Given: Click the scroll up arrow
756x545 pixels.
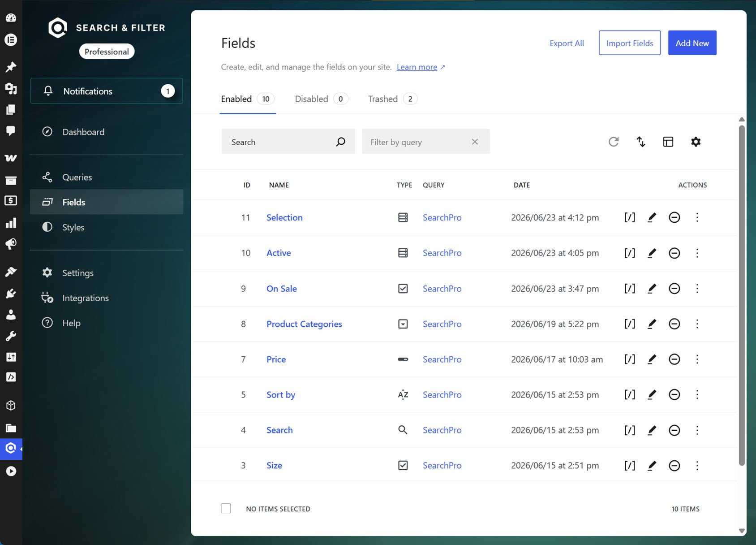Looking at the screenshot, I should click(x=742, y=119).
